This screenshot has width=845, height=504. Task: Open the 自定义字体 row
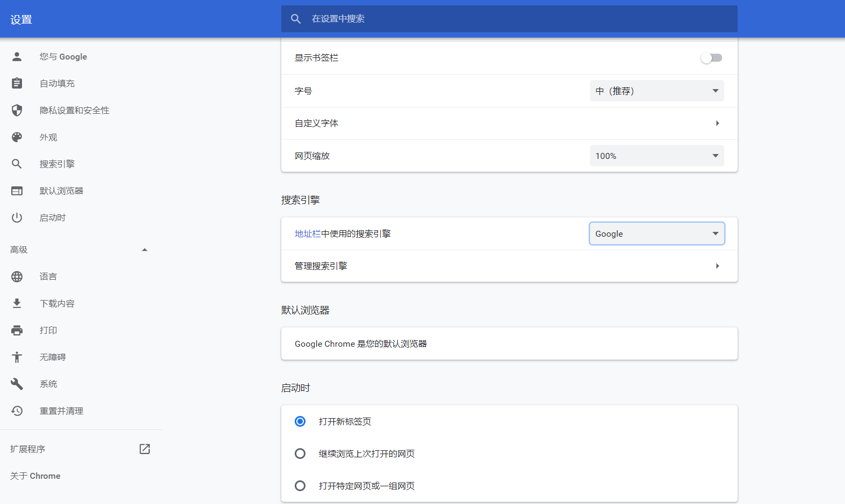pyautogui.click(x=509, y=123)
